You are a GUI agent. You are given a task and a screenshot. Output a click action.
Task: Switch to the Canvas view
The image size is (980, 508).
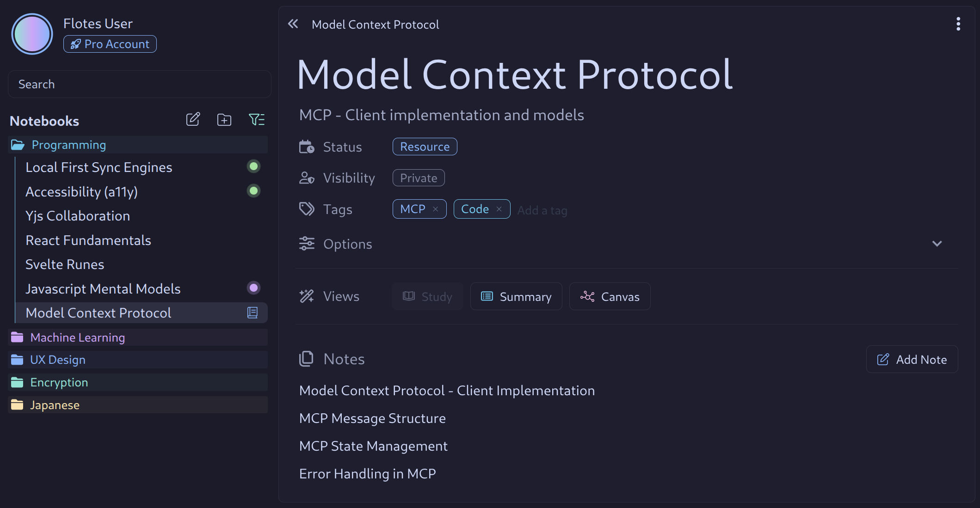(610, 296)
